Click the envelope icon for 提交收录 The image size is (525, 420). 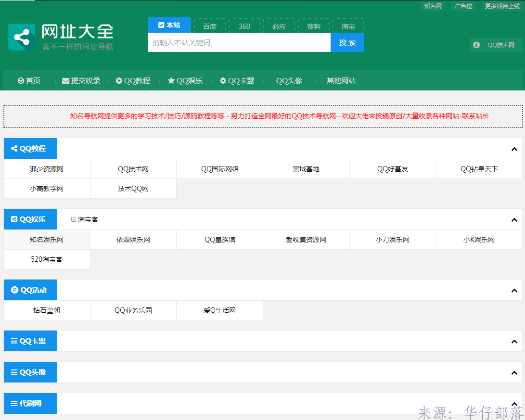tap(65, 81)
